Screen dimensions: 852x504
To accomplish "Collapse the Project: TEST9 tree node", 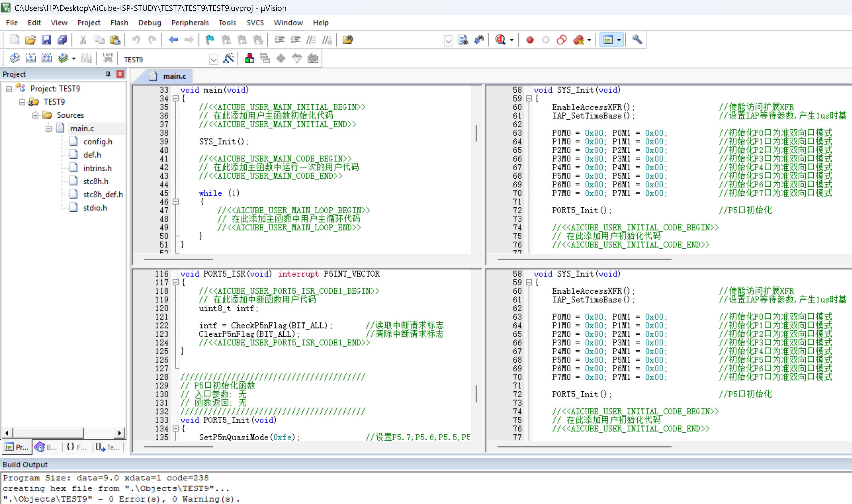I will (9, 89).
